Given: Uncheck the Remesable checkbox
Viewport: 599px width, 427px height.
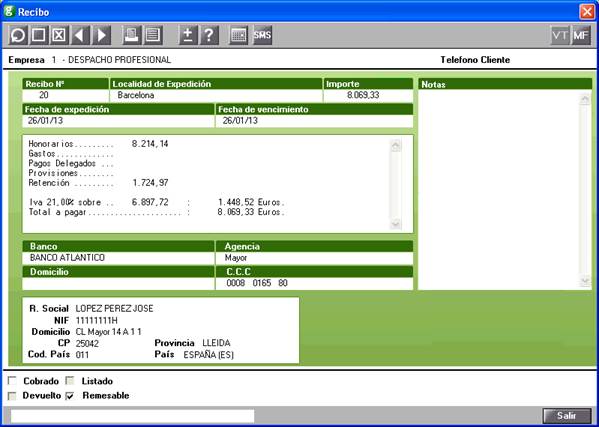Looking at the screenshot, I should (70, 396).
